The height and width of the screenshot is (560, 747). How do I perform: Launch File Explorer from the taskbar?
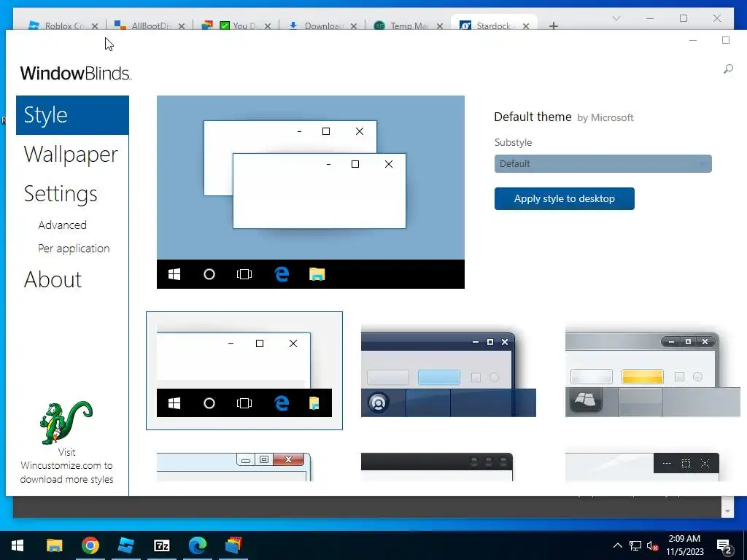(x=54, y=545)
